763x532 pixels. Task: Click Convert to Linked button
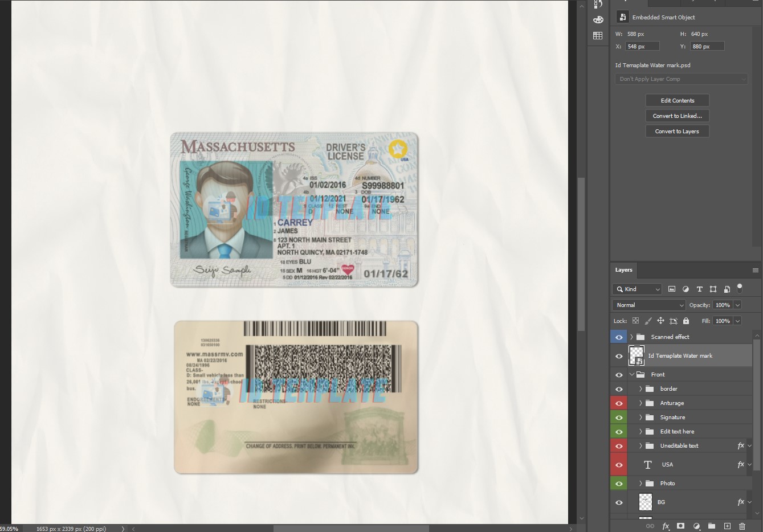tap(678, 116)
